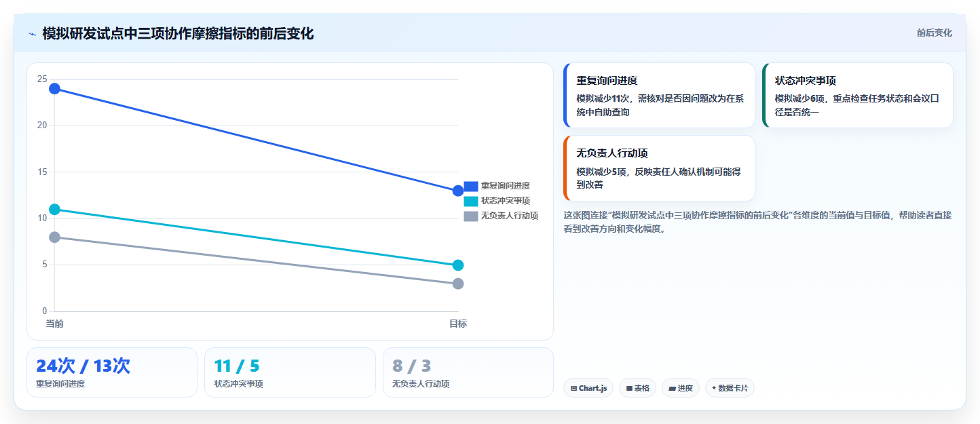
Task: Click the legend label 无负责人行动项
Action: coord(510,216)
